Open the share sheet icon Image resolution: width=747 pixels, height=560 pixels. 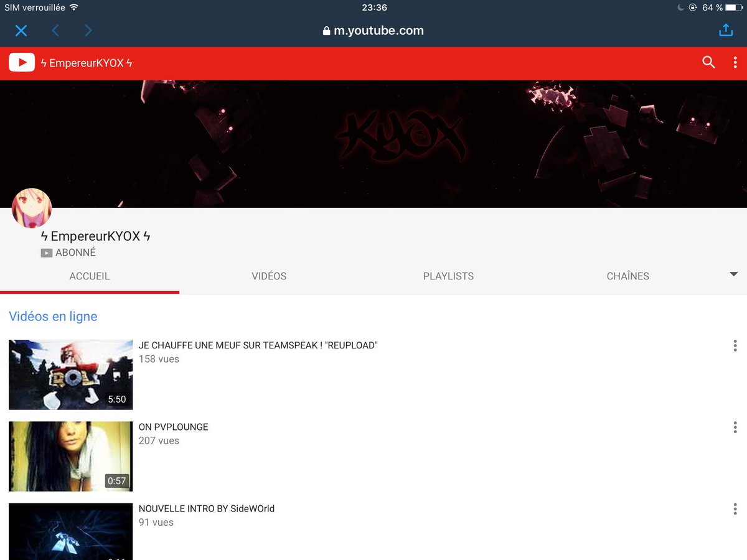pos(726,30)
